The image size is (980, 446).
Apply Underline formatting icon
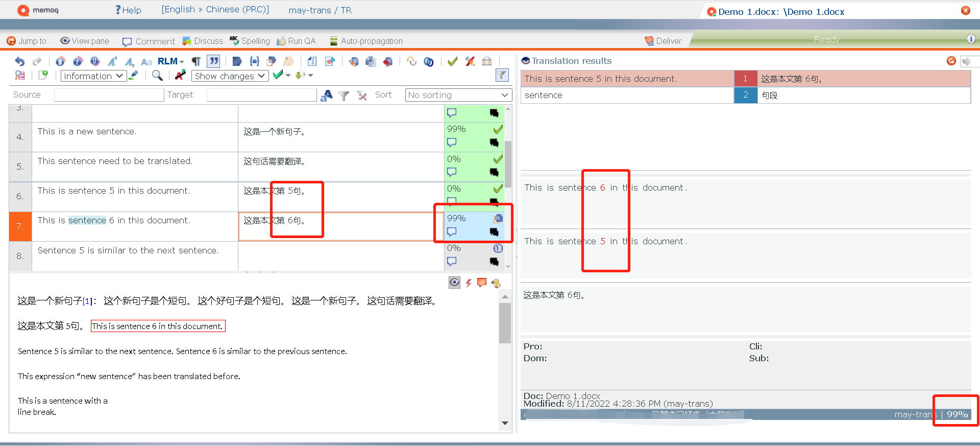(95, 61)
